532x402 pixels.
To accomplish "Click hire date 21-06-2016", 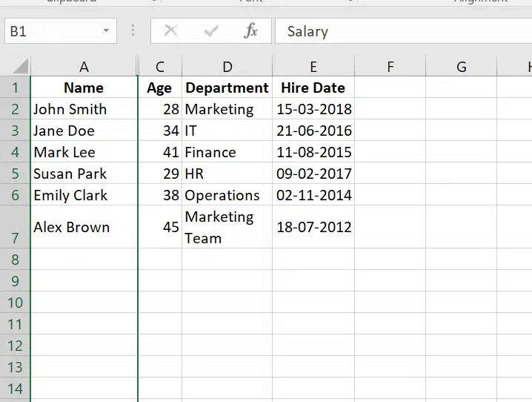I will pyautogui.click(x=313, y=130).
